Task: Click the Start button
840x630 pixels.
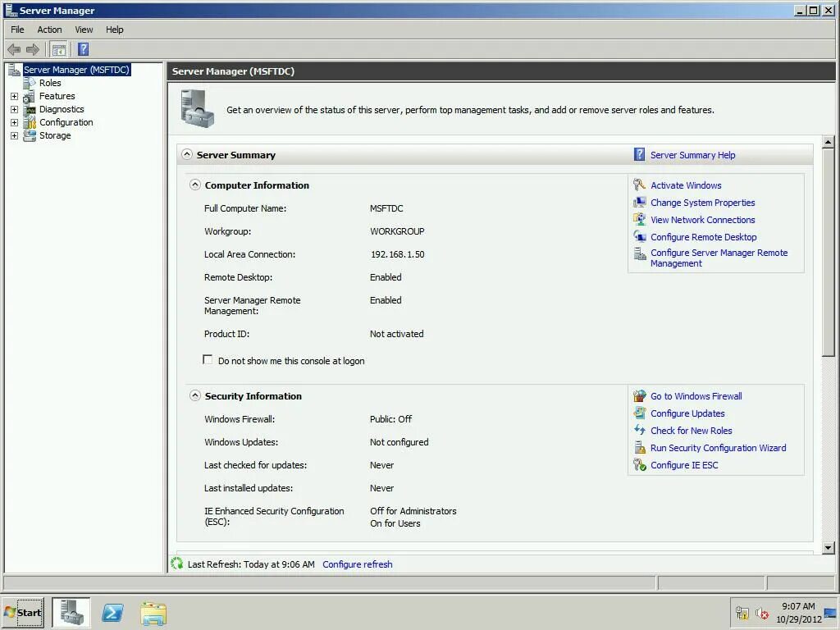Action: (22, 612)
